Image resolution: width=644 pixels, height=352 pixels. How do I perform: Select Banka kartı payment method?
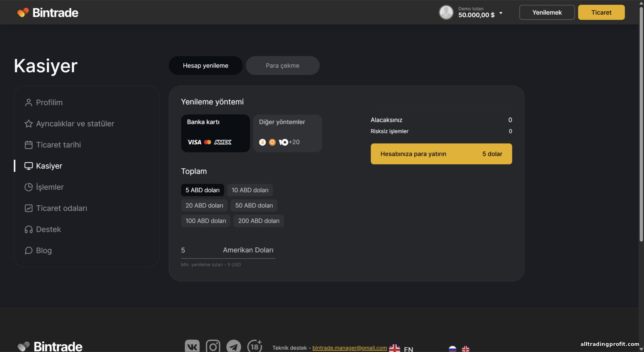pos(215,133)
